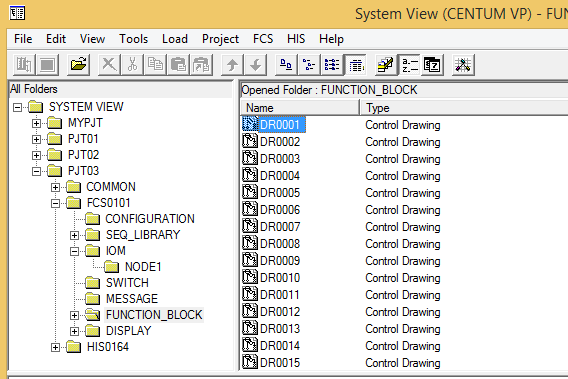
Task: Click the DR0001 control drawing icon
Action: [x=250, y=124]
